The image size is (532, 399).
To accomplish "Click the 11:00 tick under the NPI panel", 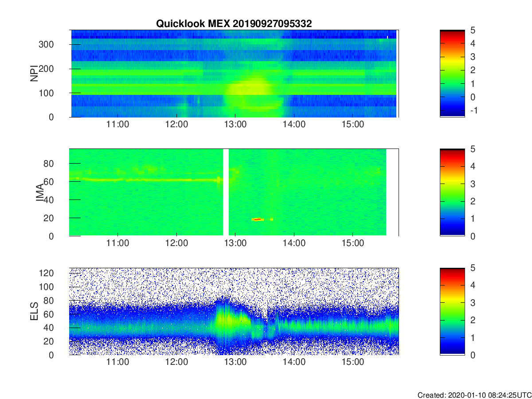I will coord(117,125).
